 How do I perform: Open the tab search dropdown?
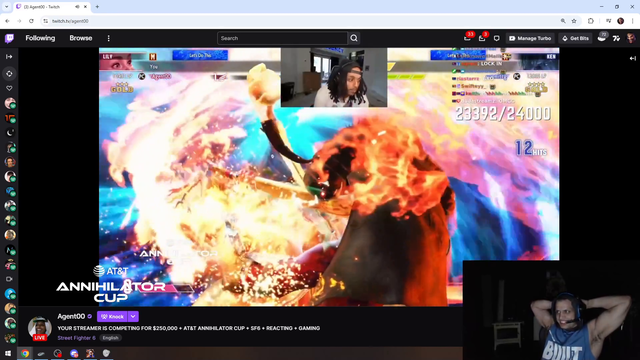tap(7, 7)
